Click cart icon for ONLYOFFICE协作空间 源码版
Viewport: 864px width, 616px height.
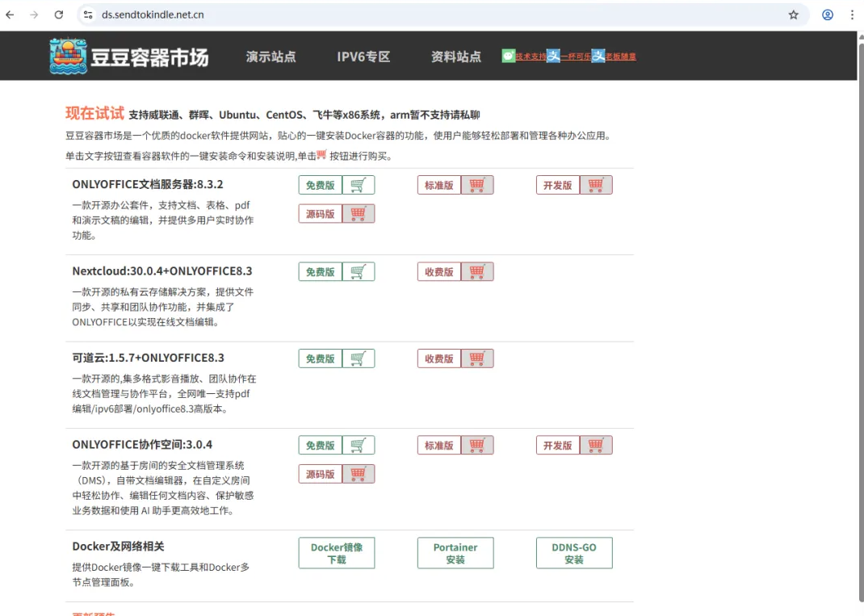pos(359,474)
